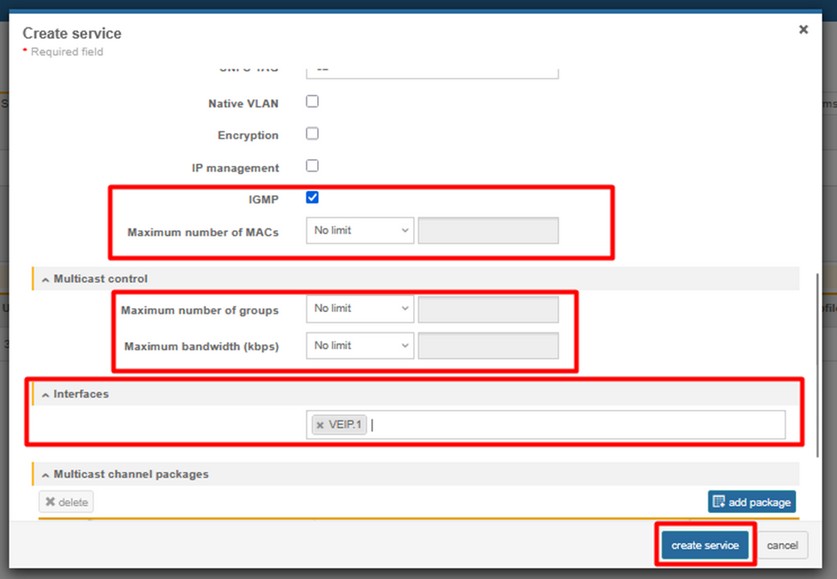The width and height of the screenshot is (837, 579).
Task: Click the Maximum number of MACs value field
Action: tap(488, 231)
